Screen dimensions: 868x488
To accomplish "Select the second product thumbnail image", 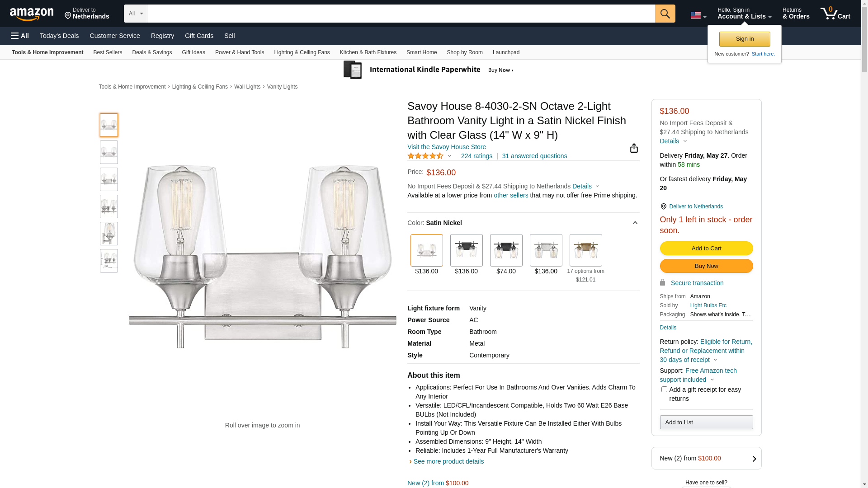I will coord(109,152).
